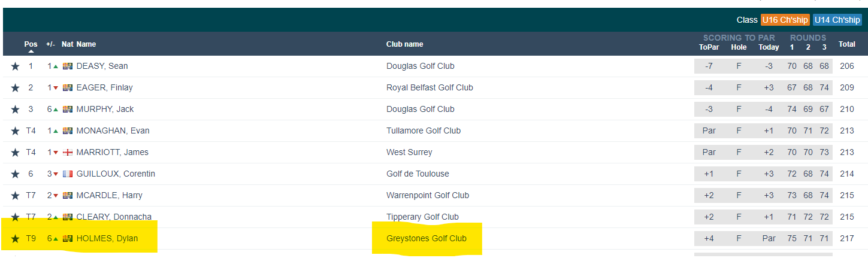The width and height of the screenshot is (868, 258).
Task: Click the ToPar score box showing -7
Action: pos(709,66)
